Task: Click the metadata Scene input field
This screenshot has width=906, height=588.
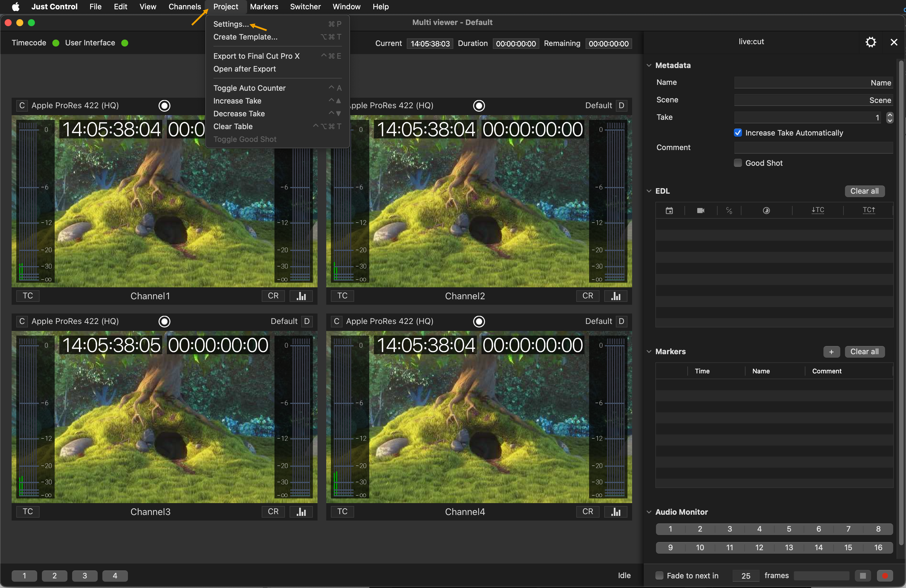Action: [814, 100]
